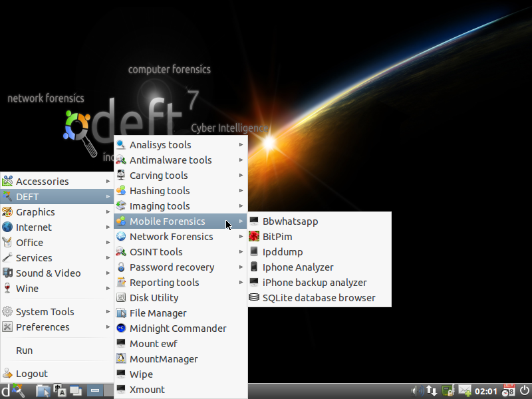Open the file manager taskbar launcher
This screenshot has width=532, height=399.
pyautogui.click(x=42, y=391)
